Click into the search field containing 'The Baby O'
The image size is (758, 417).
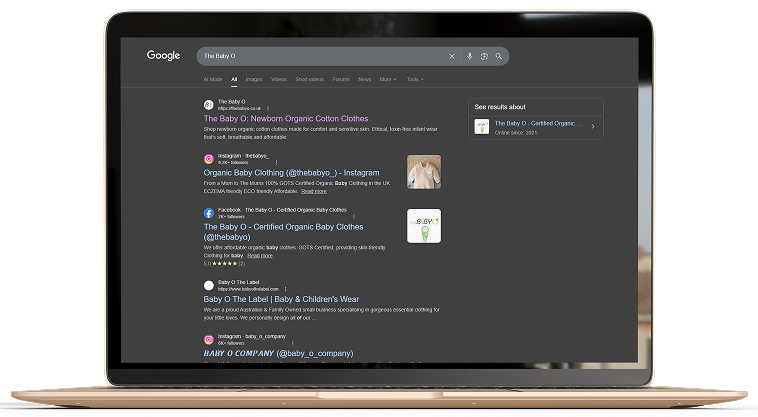click(x=320, y=56)
